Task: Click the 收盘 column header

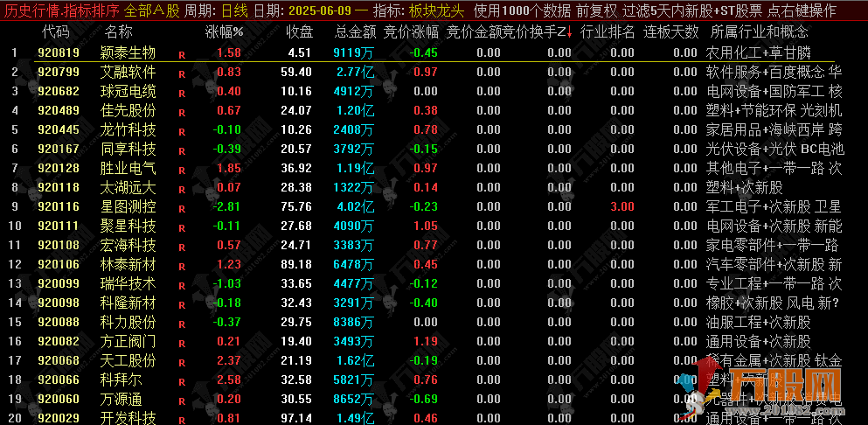Action: coord(299,32)
